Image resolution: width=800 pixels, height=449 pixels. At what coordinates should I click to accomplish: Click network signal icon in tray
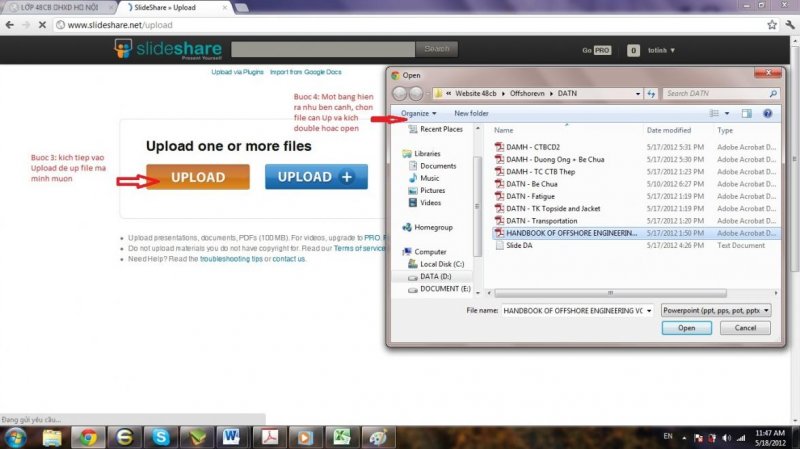click(x=741, y=438)
